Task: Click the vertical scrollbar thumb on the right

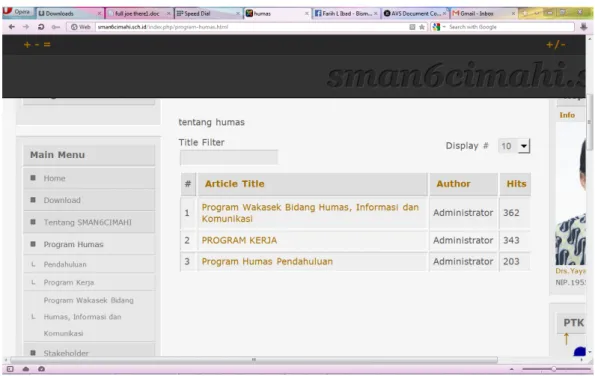Action: tap(589, 121)
